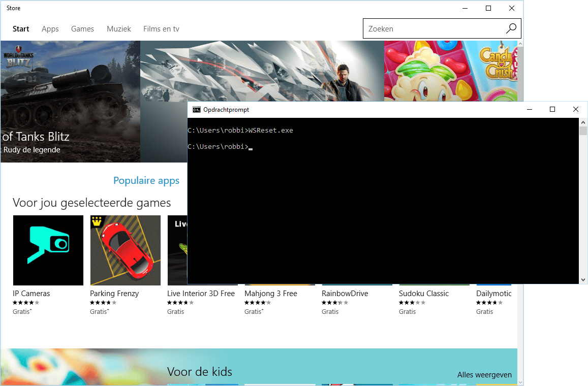The height and width of the screenshot is (386, 588).
Task: Open the Quantum Break featured banner
Action: 262,71
